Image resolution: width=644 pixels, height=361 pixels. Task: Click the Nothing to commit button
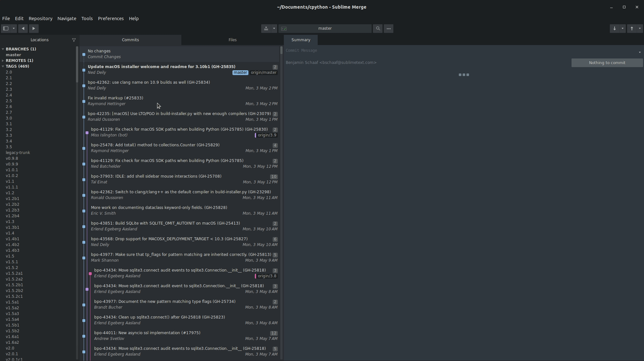(607, 63)
